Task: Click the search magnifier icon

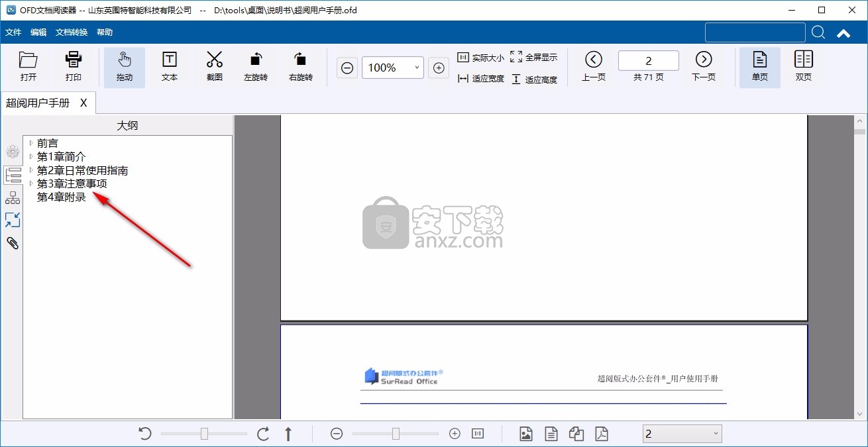Action: point(818,32)
